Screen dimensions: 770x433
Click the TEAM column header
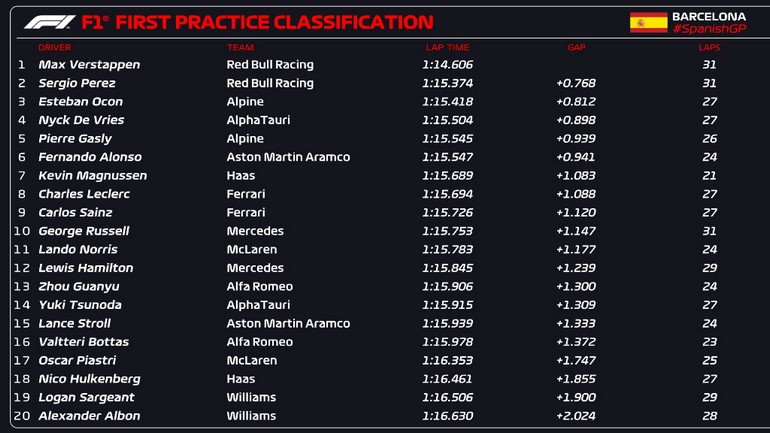point(240,47)
